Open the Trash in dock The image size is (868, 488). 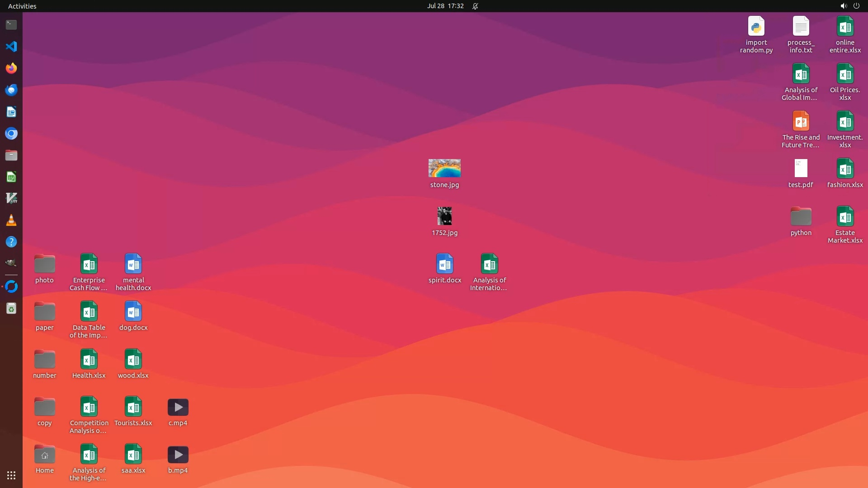(11, 309)
